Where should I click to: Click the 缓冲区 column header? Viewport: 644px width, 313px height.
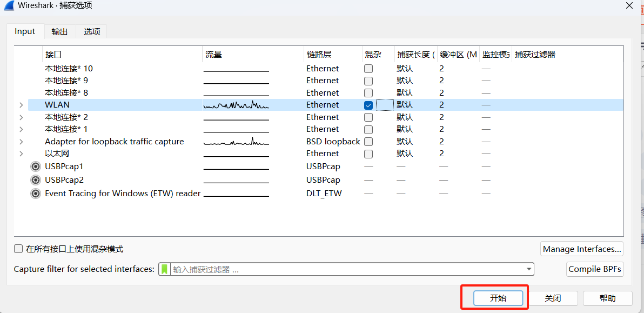click(x=458, y=55)
